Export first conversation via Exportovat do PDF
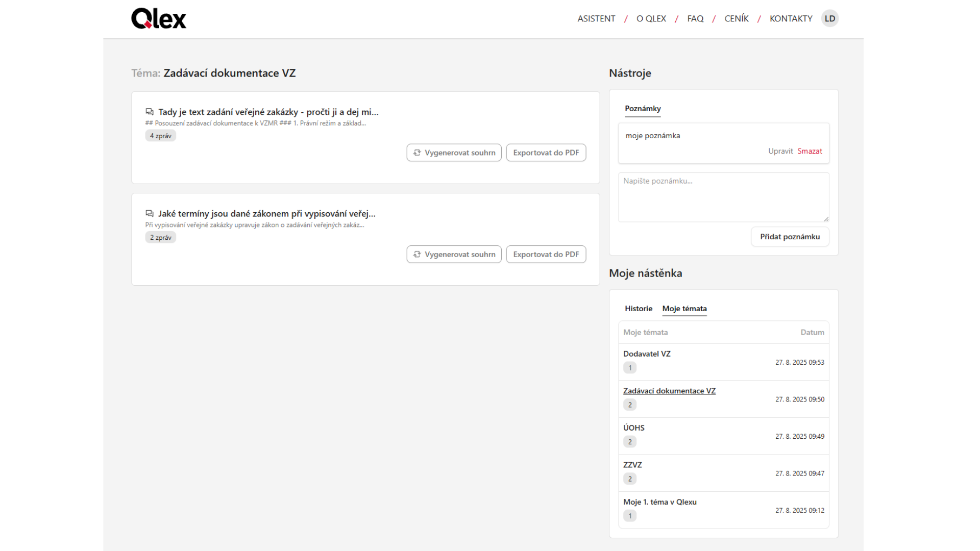The width and height of the screenshot is (980, 551). coord(546,153)
